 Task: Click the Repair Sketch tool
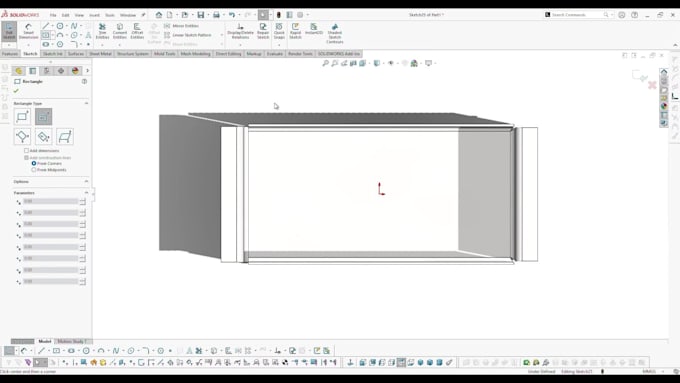(263, 31)
